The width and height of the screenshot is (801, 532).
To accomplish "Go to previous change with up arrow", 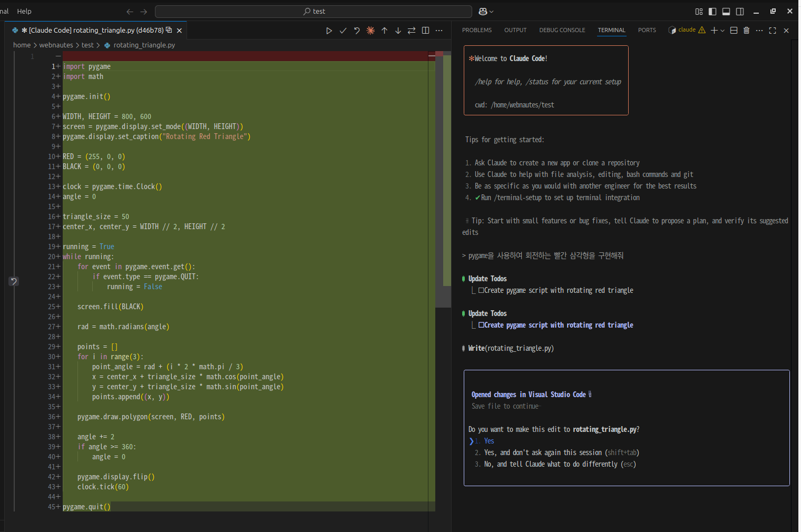I will click(384, 31).
